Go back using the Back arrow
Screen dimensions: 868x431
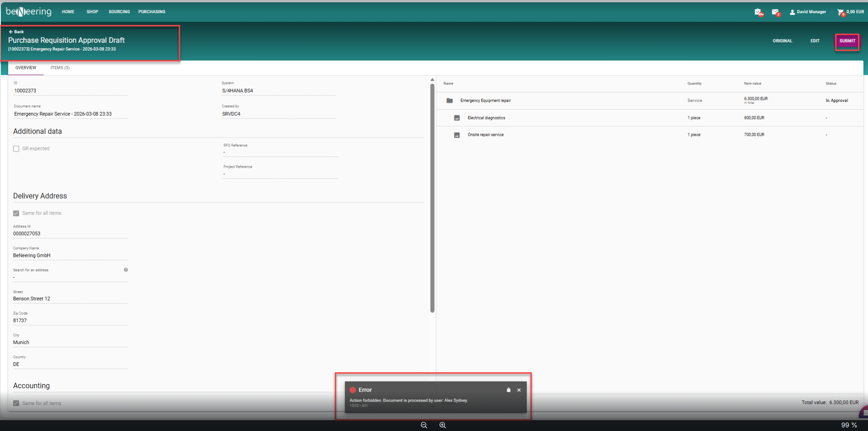16,32
